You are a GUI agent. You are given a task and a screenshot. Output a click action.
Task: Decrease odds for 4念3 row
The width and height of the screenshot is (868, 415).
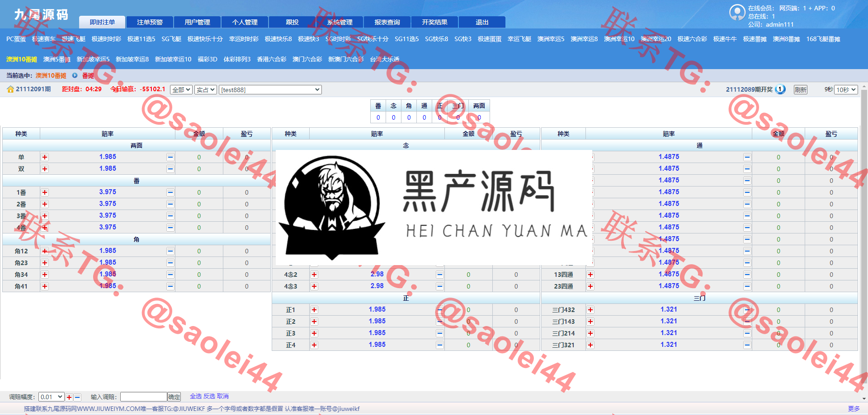click(440, 286)
